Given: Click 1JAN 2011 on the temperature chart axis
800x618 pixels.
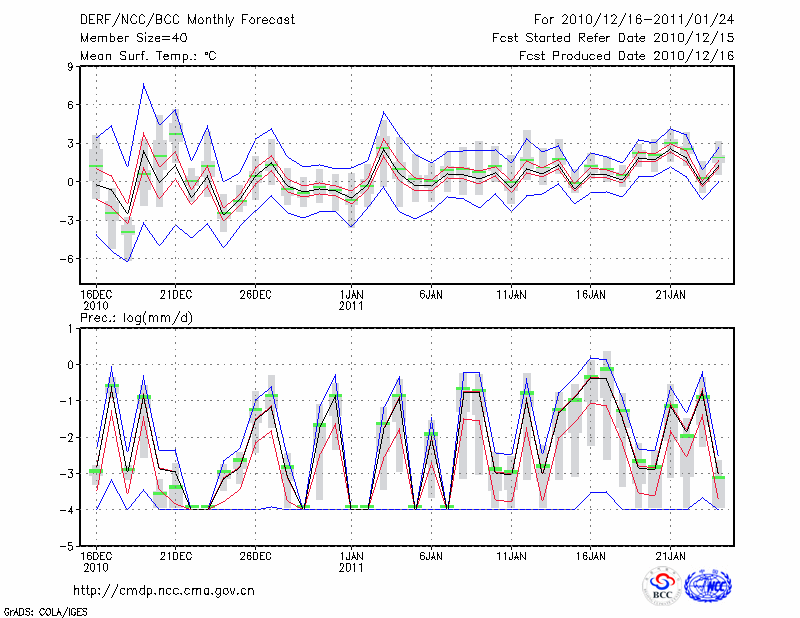Looking at the screenshot, I should click(x=351, y=300).
